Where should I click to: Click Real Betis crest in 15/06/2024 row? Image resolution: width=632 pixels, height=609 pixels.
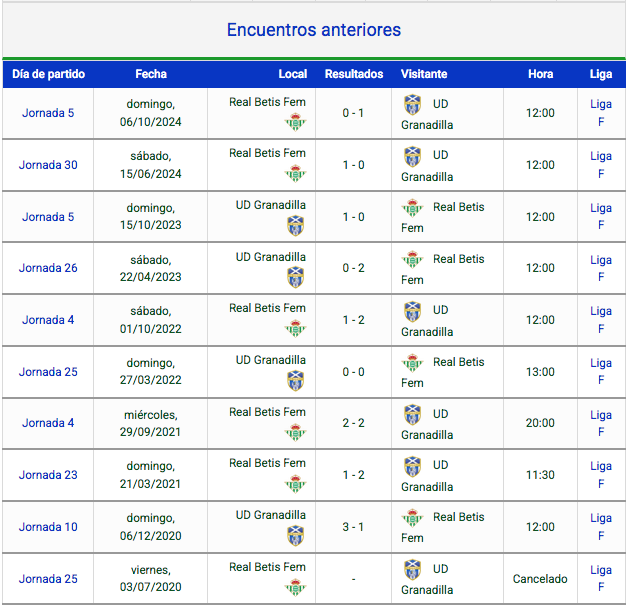(297, 174)
